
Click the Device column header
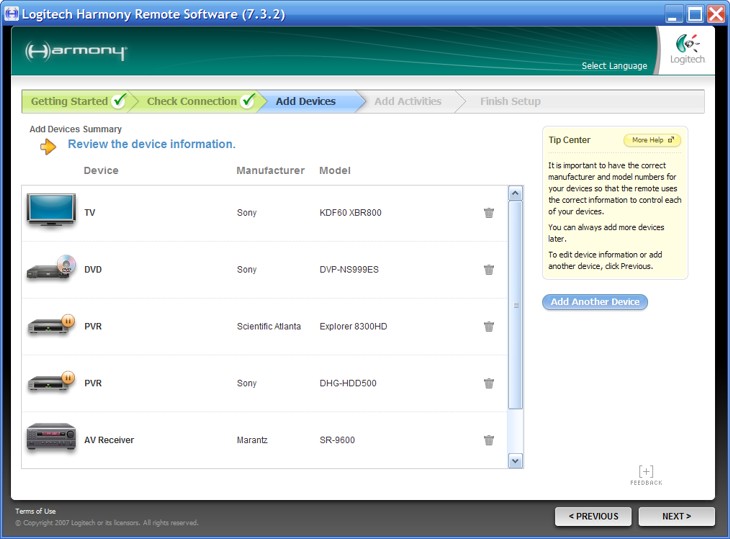(101, 170)
